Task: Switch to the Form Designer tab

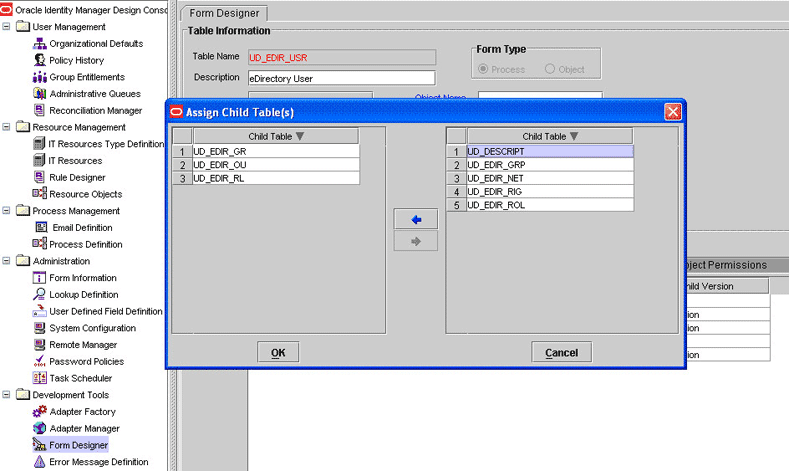Action: point(224,14)
